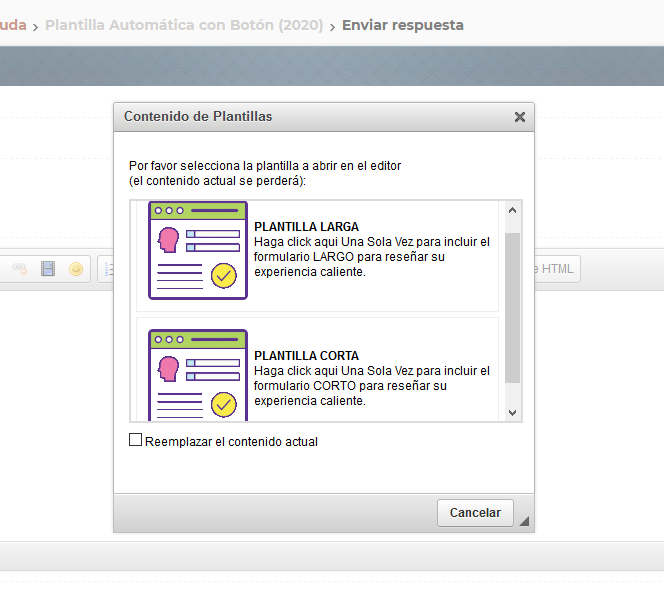Click the Reemplazar el contenido actual label
The width and height of the screenshot is (664, 609).
click(x=231, y=441)
